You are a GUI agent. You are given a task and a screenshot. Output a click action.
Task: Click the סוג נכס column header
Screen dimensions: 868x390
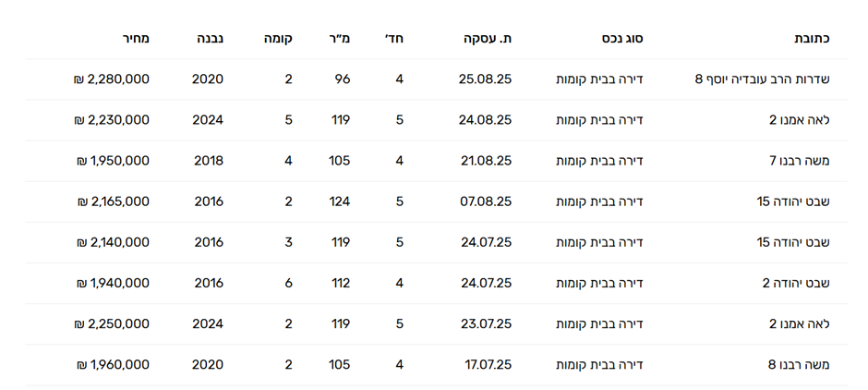[x=622, y=39]
